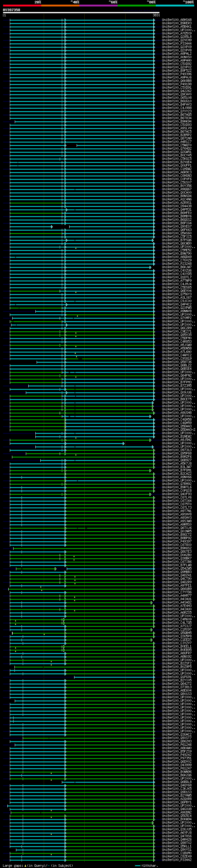Select label UniRef100_Q2GW51
The width and height of the screenshot is (197, 868).
coord(177,152)
